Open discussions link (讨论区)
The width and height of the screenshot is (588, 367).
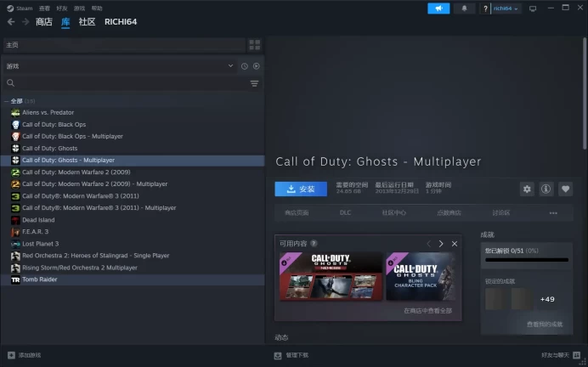501,213
